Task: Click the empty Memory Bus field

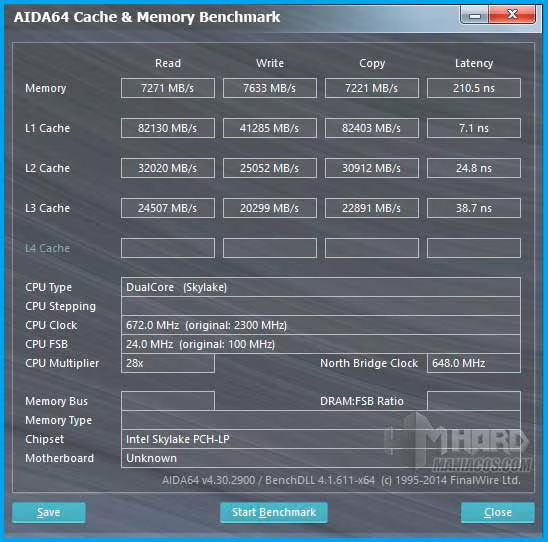Action: click(x=168, y=401)
